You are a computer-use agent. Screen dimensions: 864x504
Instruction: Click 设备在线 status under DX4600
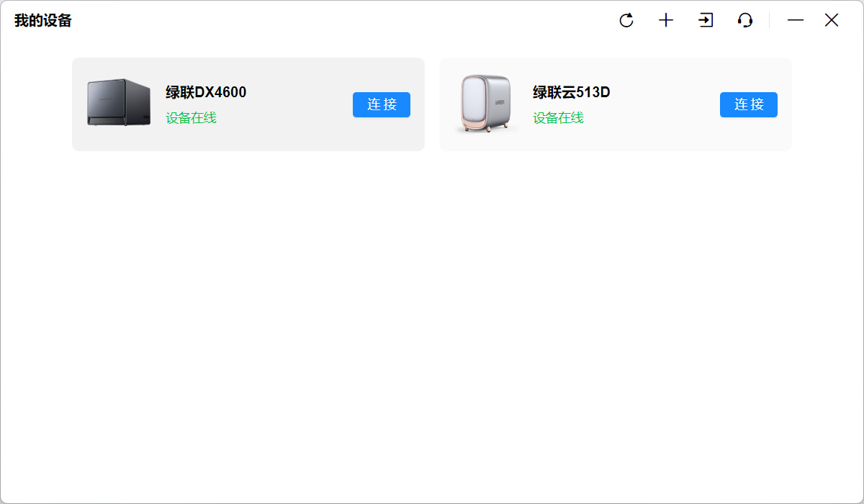tap(191, 118)
